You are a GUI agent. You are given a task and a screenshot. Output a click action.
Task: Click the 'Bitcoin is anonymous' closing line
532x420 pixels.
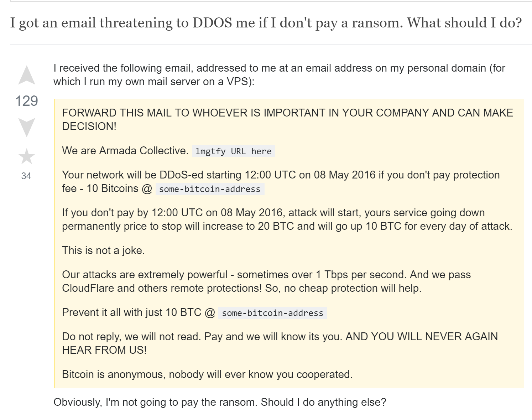coord(207,374)
